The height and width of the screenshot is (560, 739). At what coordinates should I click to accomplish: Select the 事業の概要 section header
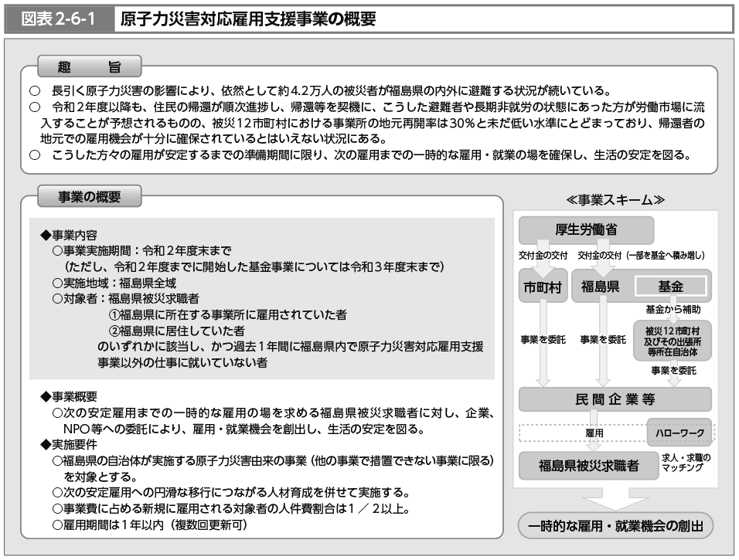click(x=90, y=196)
